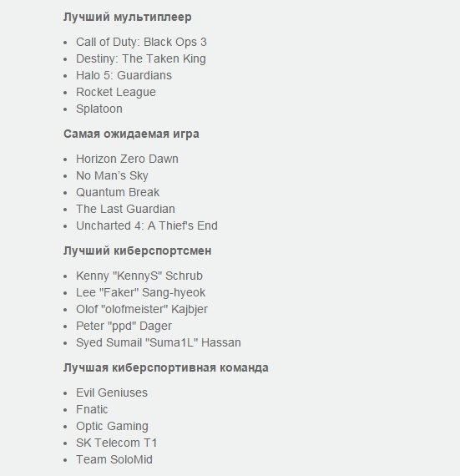460x476 pixels.
Task: Select Syed Sumail "Suma1L" Hassan
Action: click(159, 342)
